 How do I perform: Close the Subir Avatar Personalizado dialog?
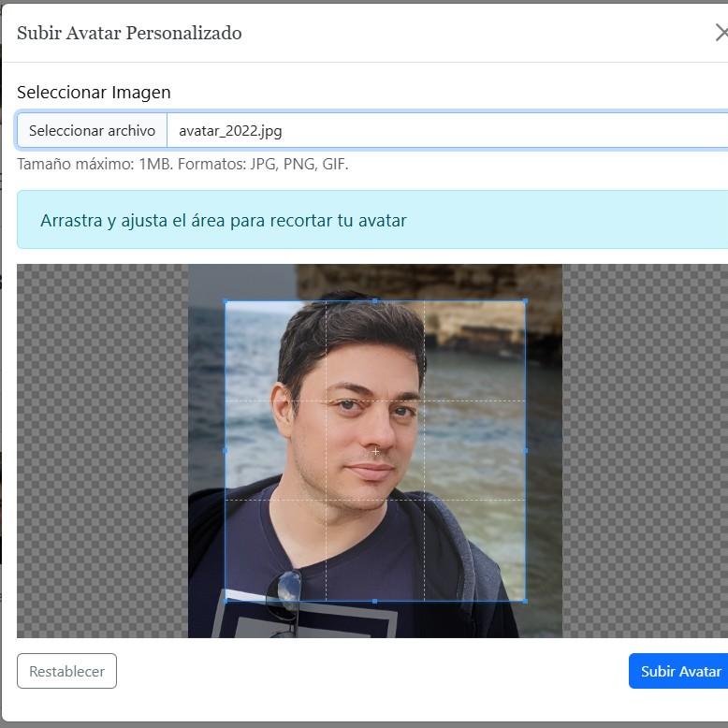[x=721, y=33]
